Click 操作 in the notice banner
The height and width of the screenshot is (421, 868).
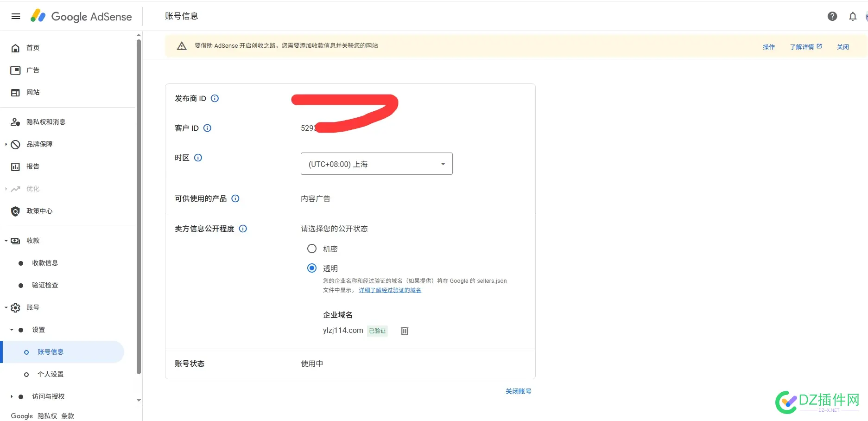coord(769,47)
